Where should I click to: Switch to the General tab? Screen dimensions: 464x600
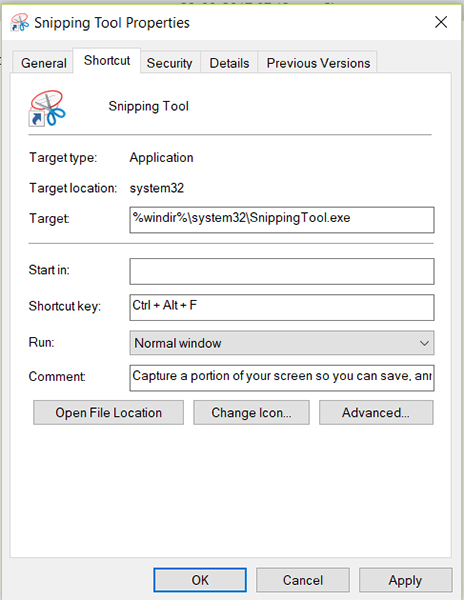43,63
